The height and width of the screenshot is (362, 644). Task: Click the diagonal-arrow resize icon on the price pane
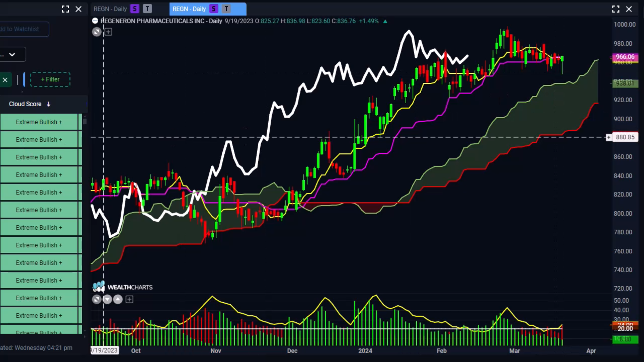point(97,32)
